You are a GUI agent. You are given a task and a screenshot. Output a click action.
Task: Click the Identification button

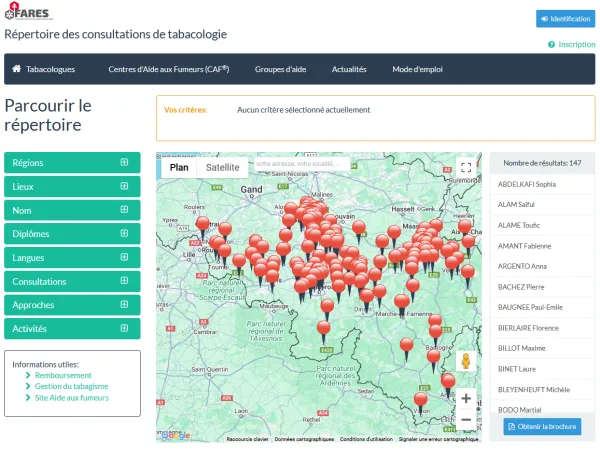[x=566, y=19]
